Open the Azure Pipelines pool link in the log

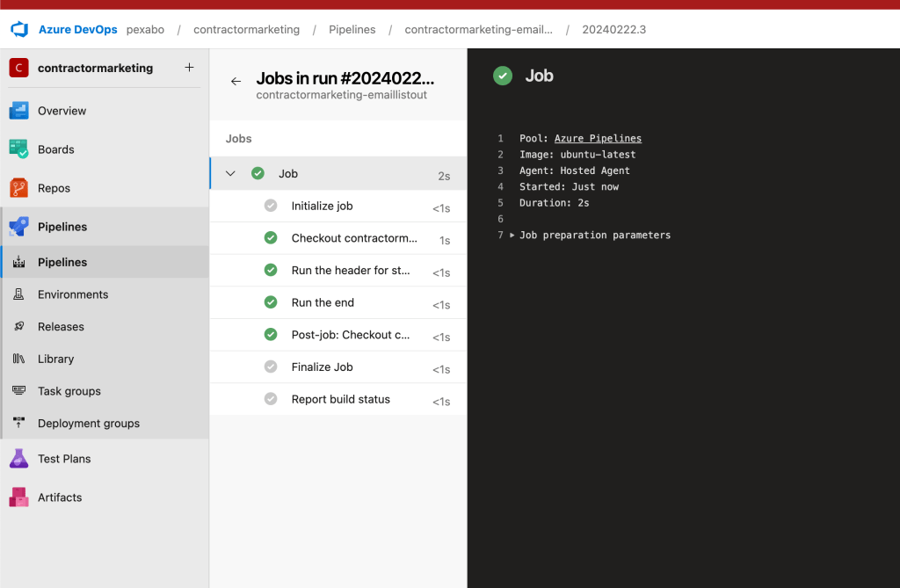[598, 138]
